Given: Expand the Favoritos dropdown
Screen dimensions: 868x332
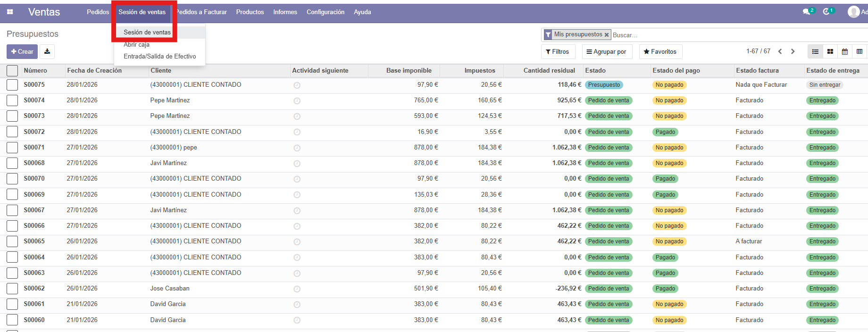Looking at the screenshot, I should pos(660,51).
